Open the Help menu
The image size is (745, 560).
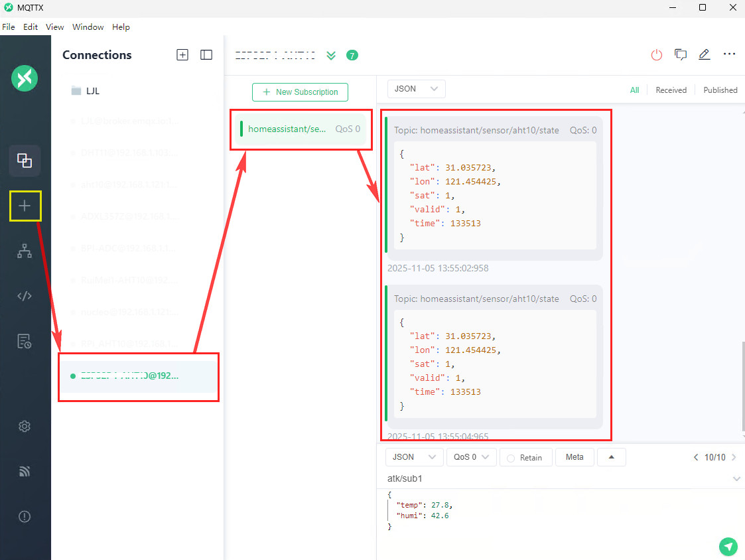click(x=121, y=27)
